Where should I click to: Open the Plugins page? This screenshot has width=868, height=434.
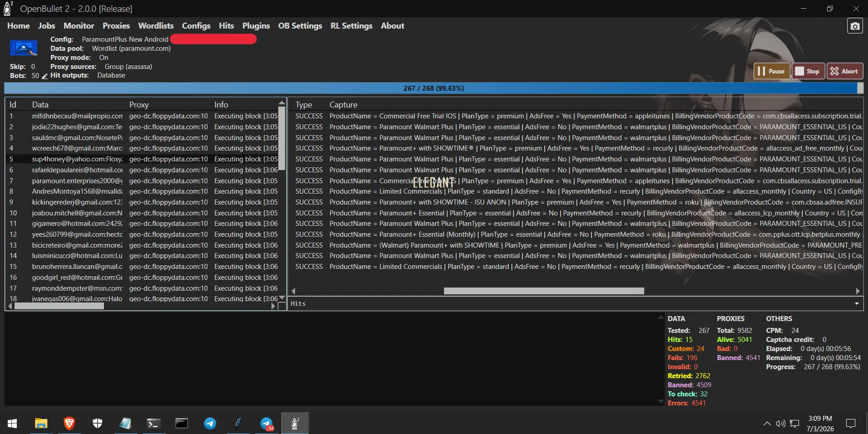tap(256, 26)
